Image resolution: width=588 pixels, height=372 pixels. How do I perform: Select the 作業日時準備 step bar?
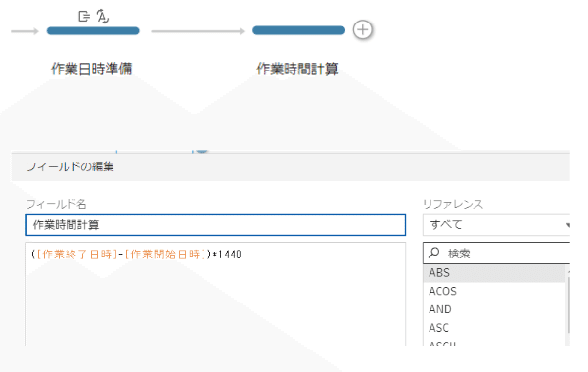(93, 30)
